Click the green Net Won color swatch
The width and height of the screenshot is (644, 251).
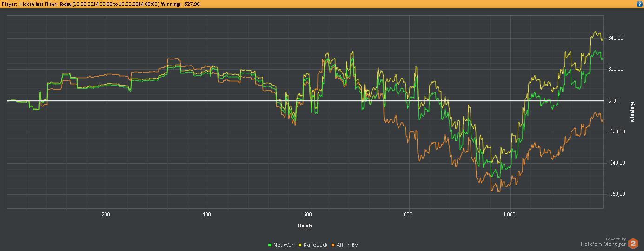(x=270, y=245)
